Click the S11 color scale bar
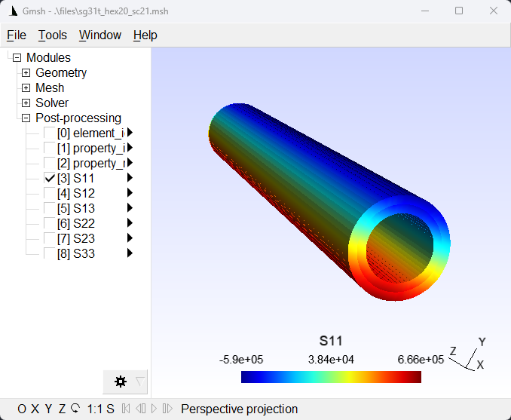 [331, 377]
